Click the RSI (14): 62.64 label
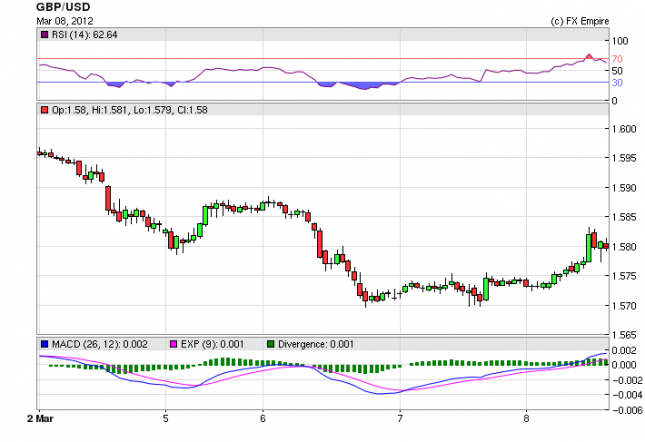 pos(84,35)
